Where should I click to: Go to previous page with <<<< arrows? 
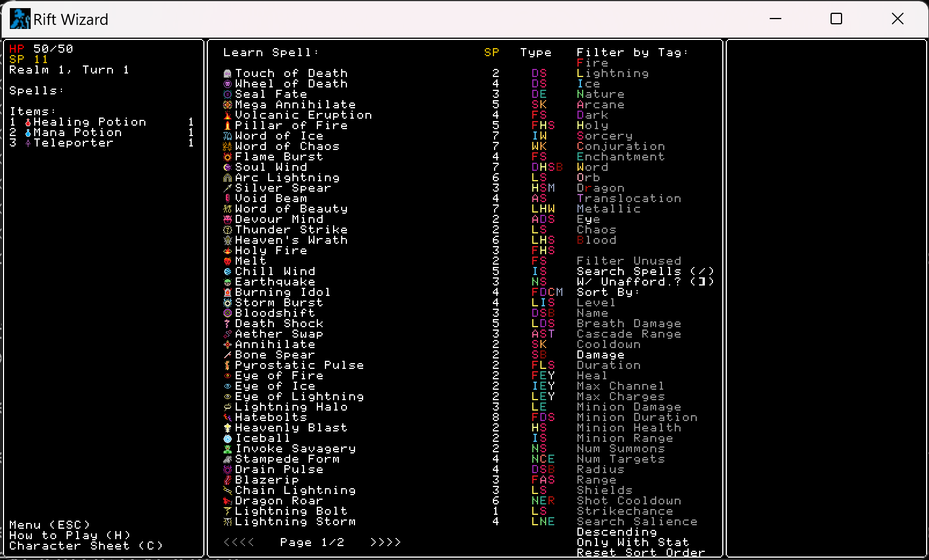point(239,543)
